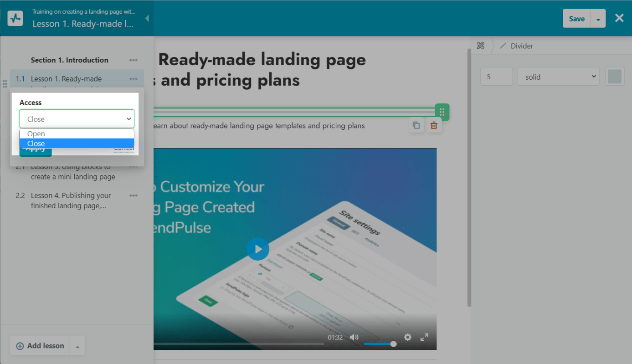Click the divider thickness input field
Image resolution: width=632 pixels, height=364 pixels.
(x=496, y=77)
